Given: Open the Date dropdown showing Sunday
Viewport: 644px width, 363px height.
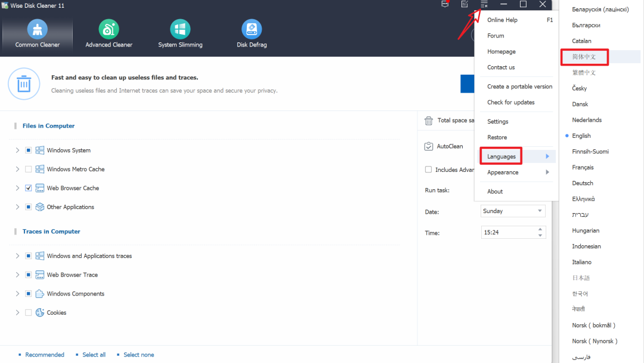Looking at the screenshot, I should (513, 211).
